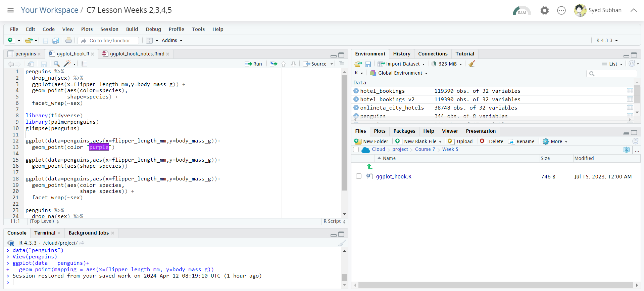Image resolution: width=644 pixels, height=291 pixels.
Task: Focus the Go to file/function field
Action: 109,41
